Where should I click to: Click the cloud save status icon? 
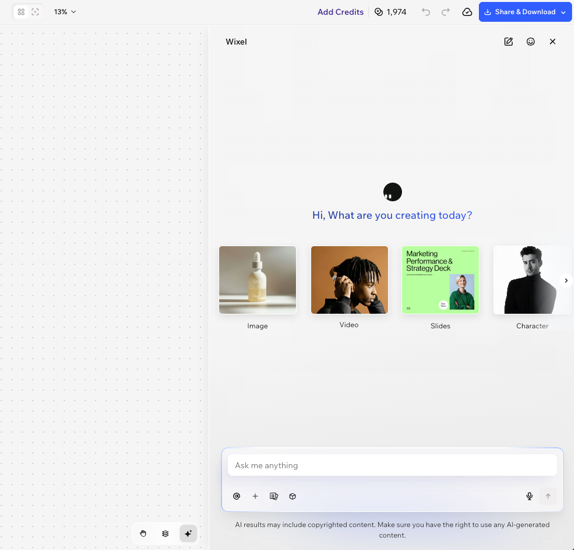[x=467, y=12]
